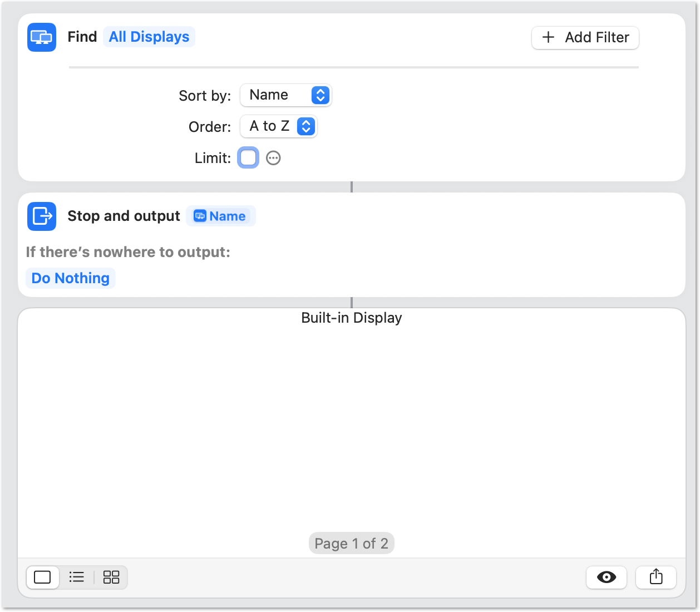
Task: Switch to grid view
Action: pyautogui.click(x=111, y=578)
